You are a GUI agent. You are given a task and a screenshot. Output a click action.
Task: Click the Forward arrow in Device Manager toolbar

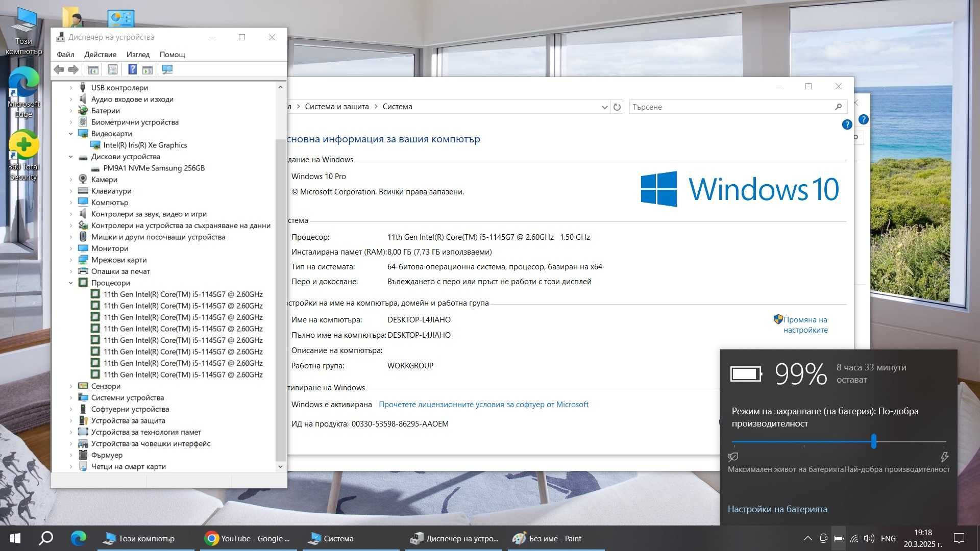point(73,69)
